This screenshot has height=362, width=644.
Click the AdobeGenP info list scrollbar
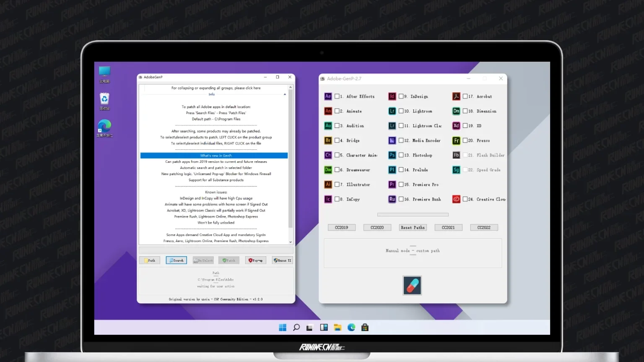pos(291,164)
